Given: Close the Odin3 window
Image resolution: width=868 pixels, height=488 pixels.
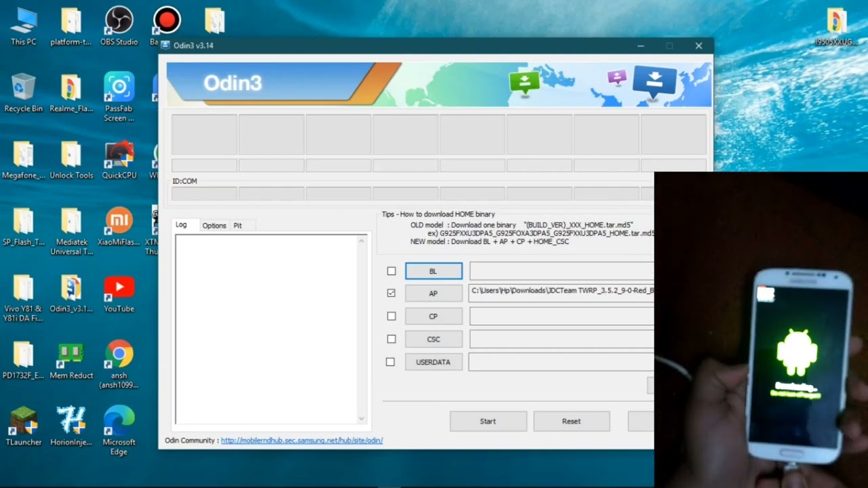Looking at the screenshot, I should click(698, 46).
